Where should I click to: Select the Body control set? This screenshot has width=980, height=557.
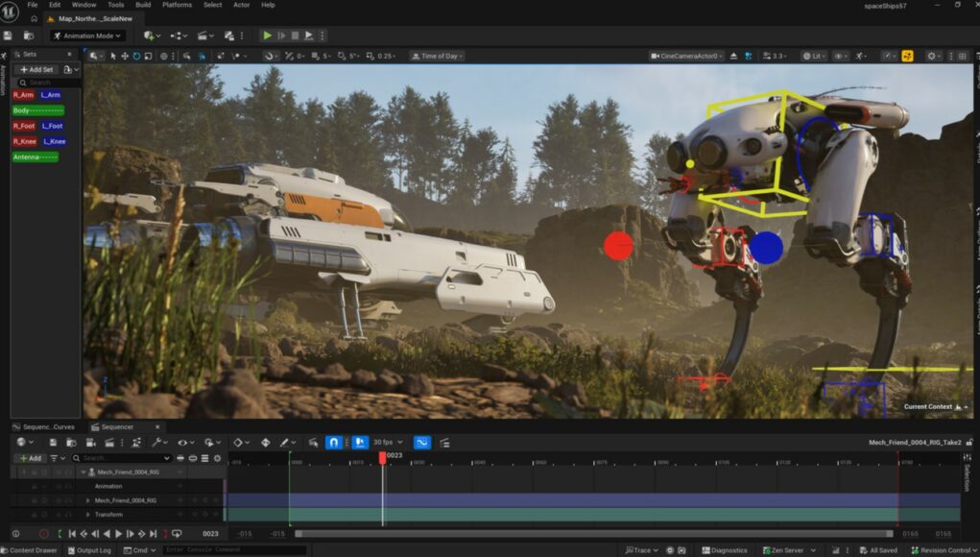pos(38,110)
